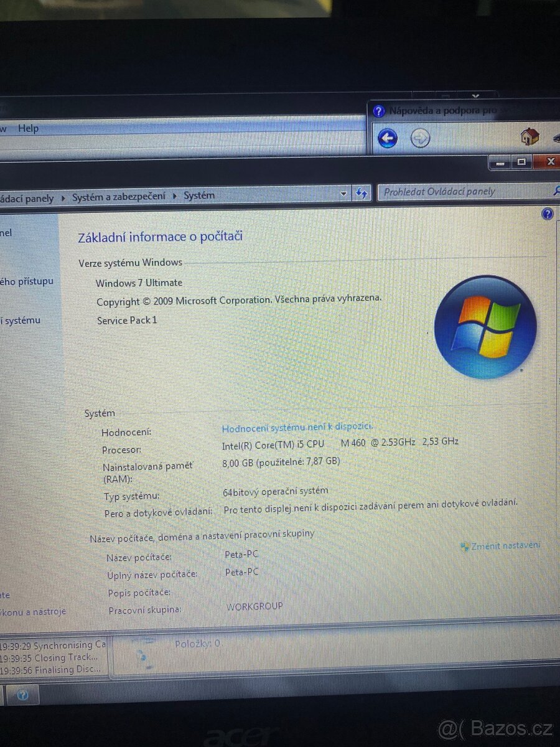Click Peta-PC beside Název počítače
The width and height of the screenshot is (560, 747).
click(241, 555)
